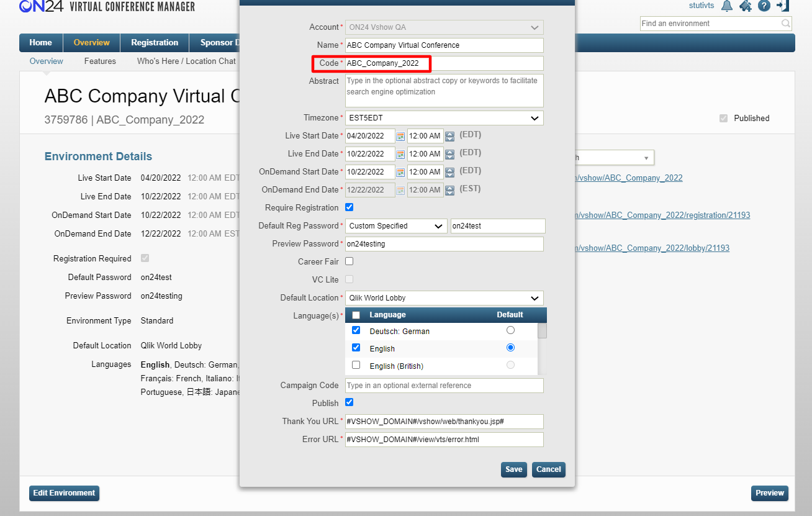Open the Home menu tab
Screen dimensions: 812x516
point(40,43)
